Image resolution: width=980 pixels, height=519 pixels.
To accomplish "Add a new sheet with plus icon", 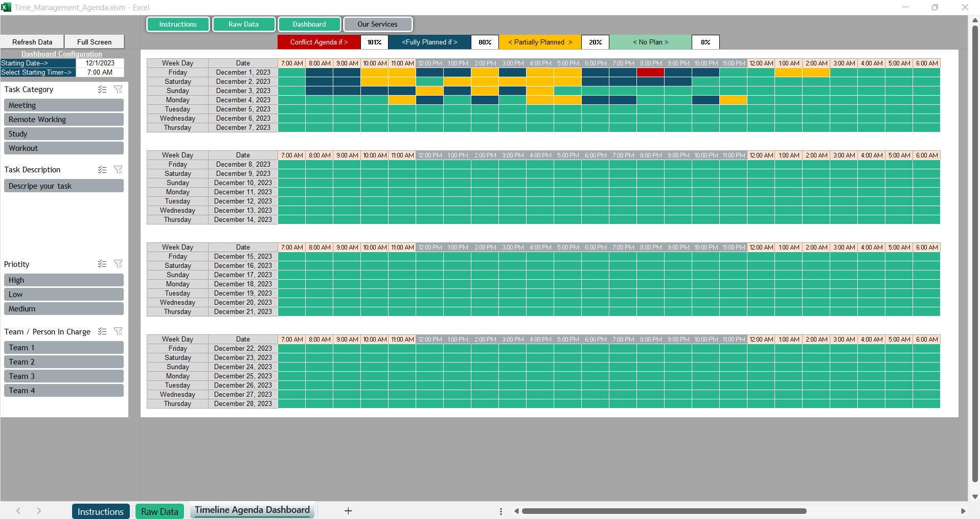I will coord(348,511).
